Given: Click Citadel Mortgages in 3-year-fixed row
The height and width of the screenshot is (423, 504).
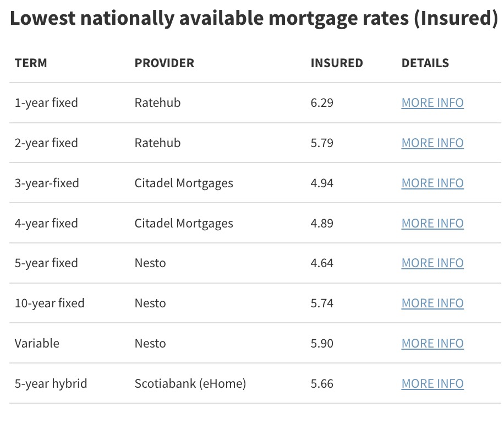Looking at the screenshot, I should [x=184, y=183].
